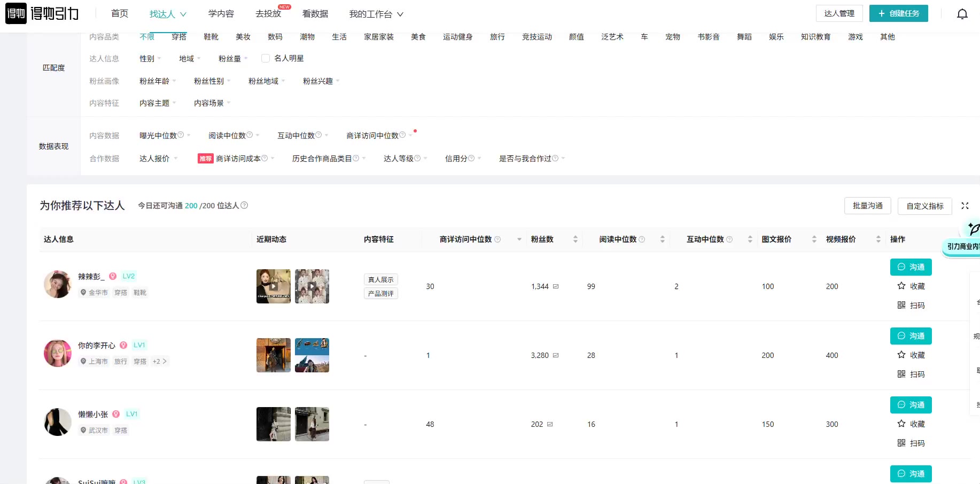Click the 批量沟通 button
The width and height of the screenshot is (980, 484).
point(868,206)
